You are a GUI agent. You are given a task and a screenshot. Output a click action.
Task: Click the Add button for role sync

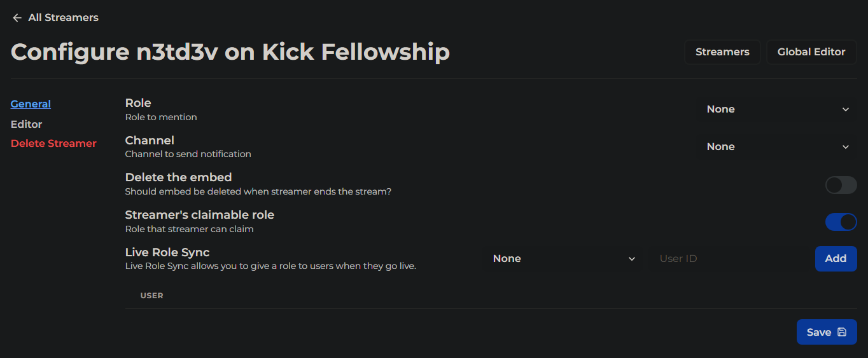click(x=836, y=259)
